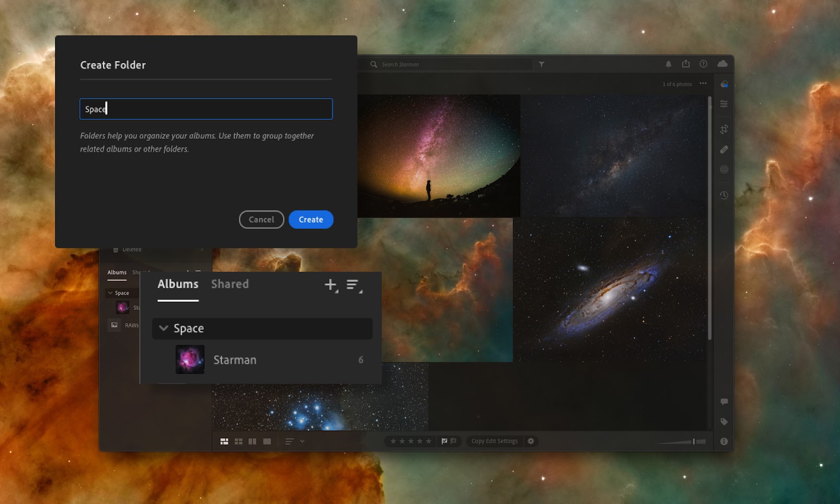
Task: Click the Share export icon
Action: pyautogui.click(x=686, y=64)
